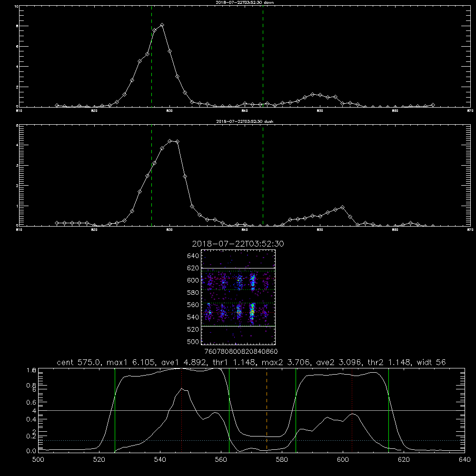Click the spectral image y-axis label 520
The height and width of the screenshot is (476, 476).
(x=193, y=329)
